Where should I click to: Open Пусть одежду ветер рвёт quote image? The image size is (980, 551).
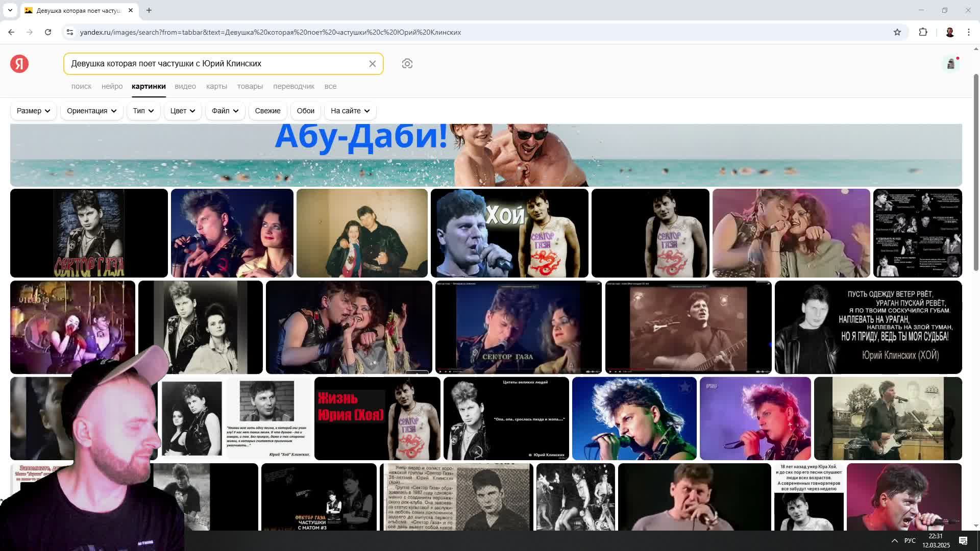click(x=868, y=327)
